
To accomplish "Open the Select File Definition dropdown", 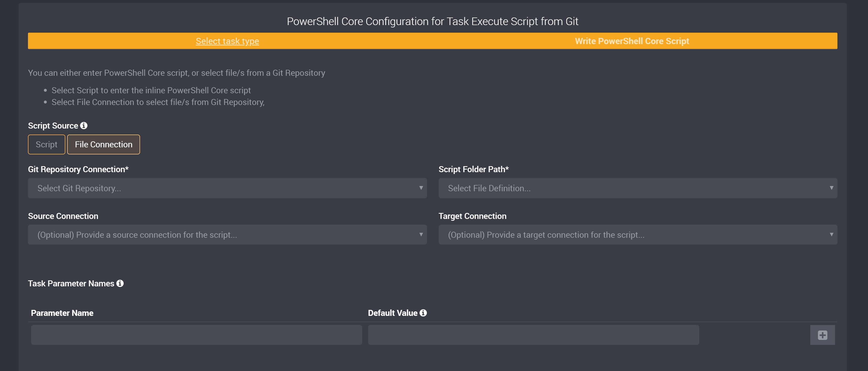I will tap(638, 188).
